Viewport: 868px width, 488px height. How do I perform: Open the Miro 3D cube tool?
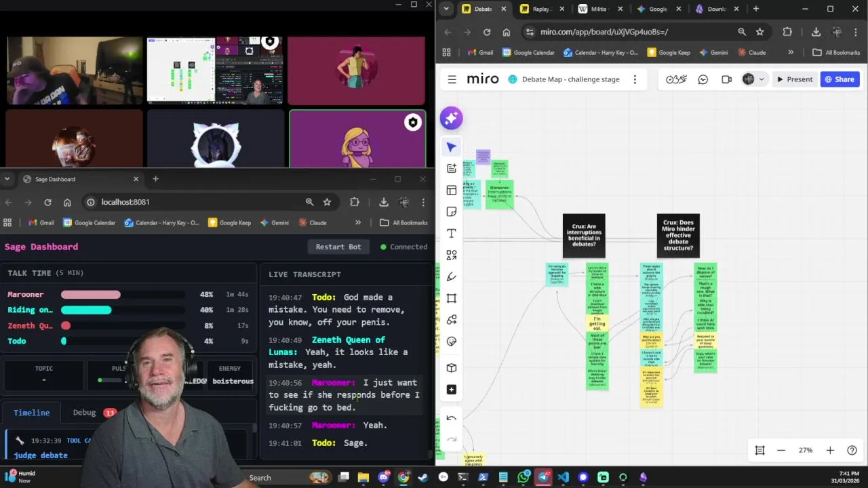pos(452,368)
